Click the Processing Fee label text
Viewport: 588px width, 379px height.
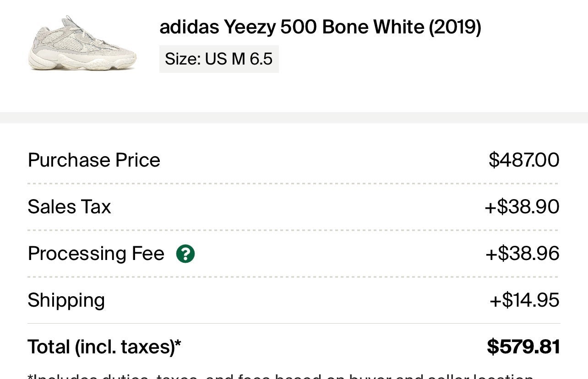pyautogui.click(x=96, y=254)
